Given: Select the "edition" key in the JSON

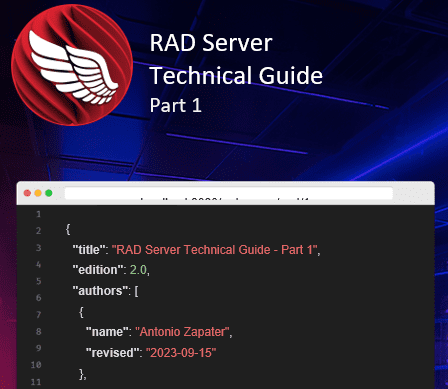Looking at the screenshot, I should (x=98, y=270).
